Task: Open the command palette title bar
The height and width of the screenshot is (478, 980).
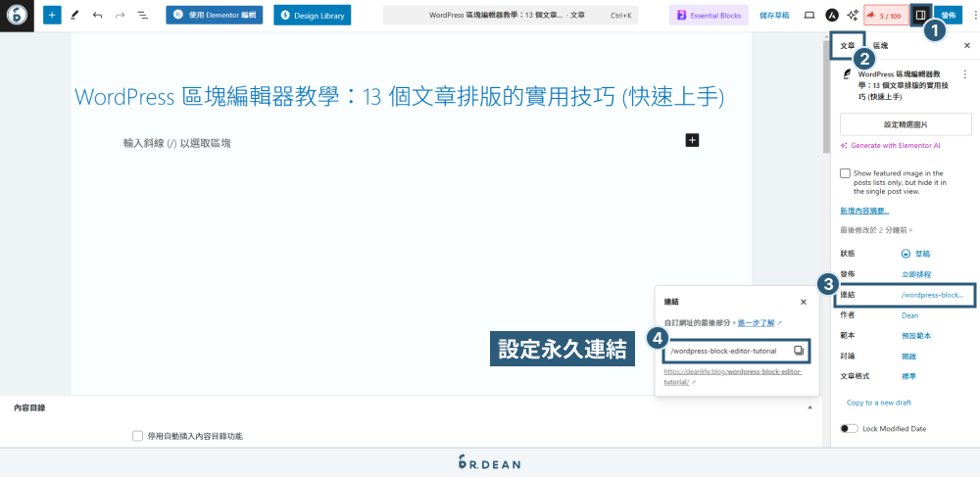Action: [510, 15]
